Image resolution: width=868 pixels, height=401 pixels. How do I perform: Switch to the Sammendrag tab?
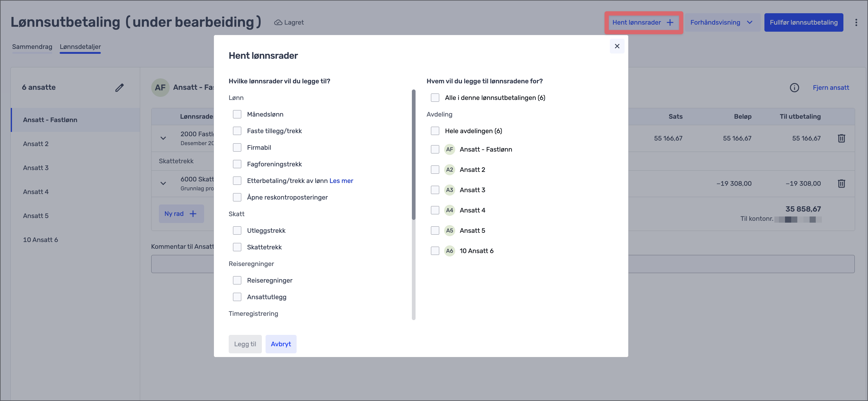click(32, 47)
